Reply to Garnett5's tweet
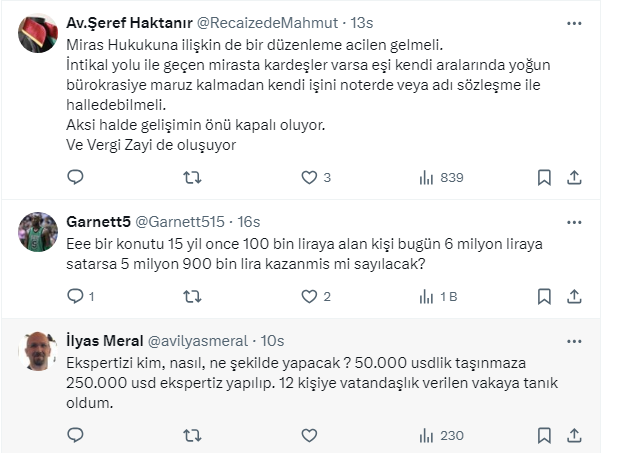The image size is (626, 453). 75,296
